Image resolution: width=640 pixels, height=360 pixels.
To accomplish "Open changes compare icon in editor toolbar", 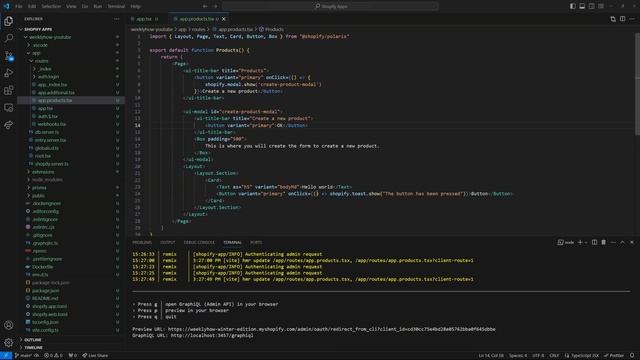I will [613, 19].
